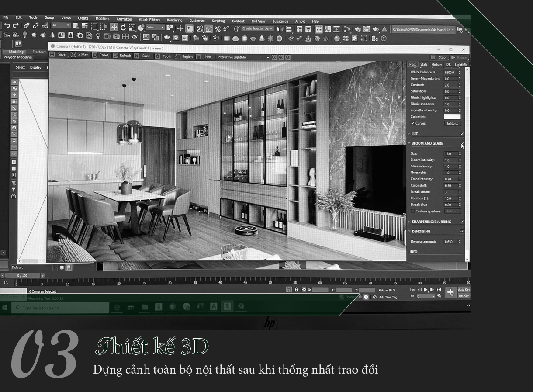Select the Freeform ribbon tab

[39, 52]
